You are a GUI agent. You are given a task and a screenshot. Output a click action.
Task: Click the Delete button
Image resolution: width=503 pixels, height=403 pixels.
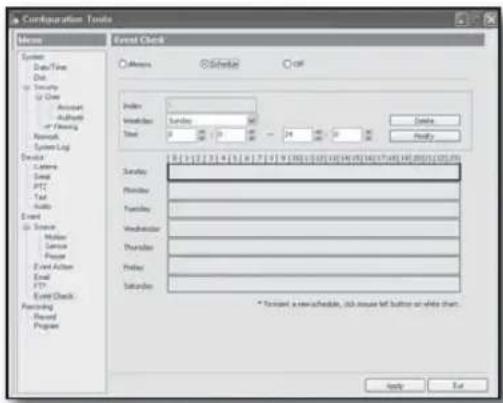point(425,120)
